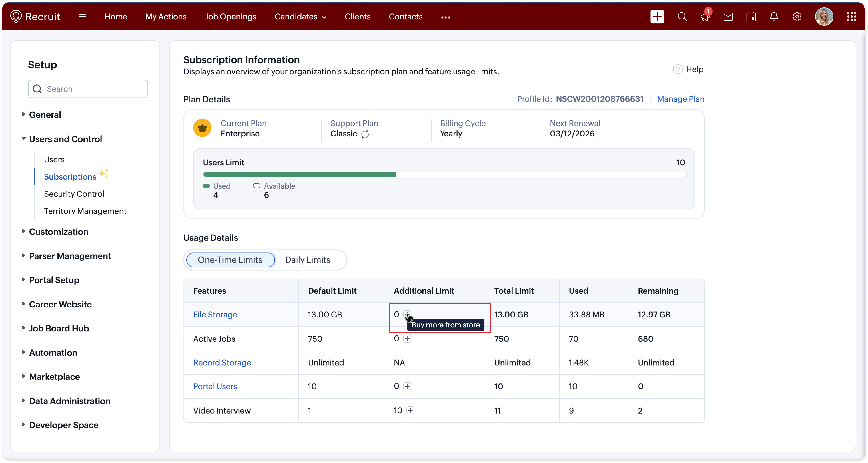Open the search magnifier in top bar

(x=682, y=17)
